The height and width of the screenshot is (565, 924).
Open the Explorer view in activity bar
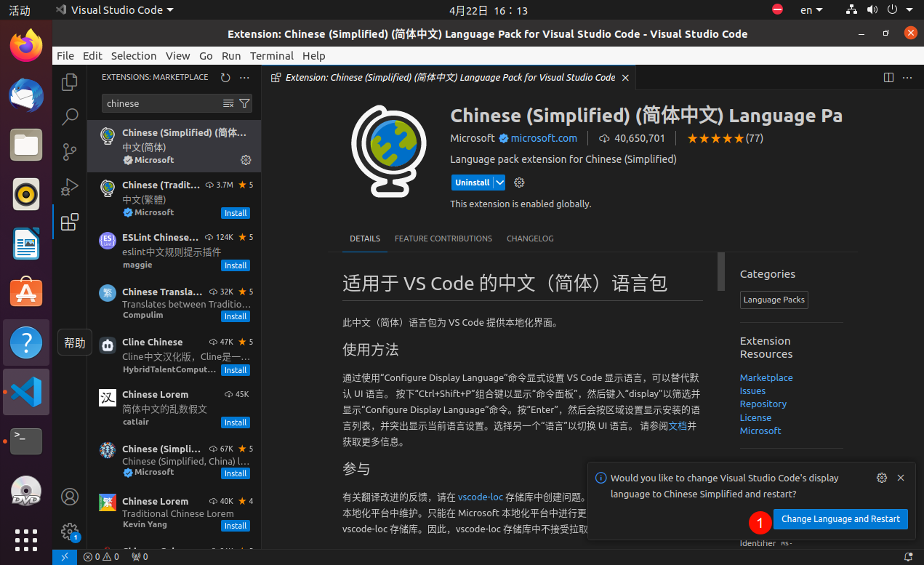coord(70,82)
